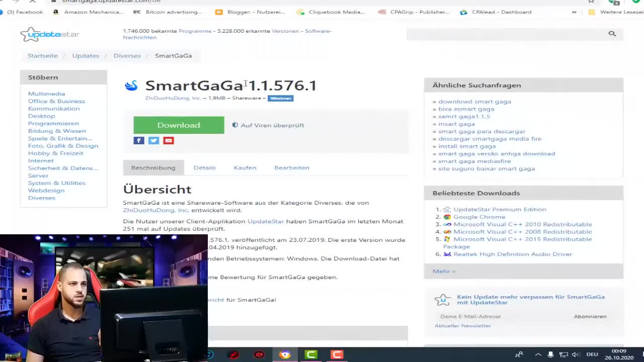
Task: Click the network icon in system tray
Action: coord(563,354)
